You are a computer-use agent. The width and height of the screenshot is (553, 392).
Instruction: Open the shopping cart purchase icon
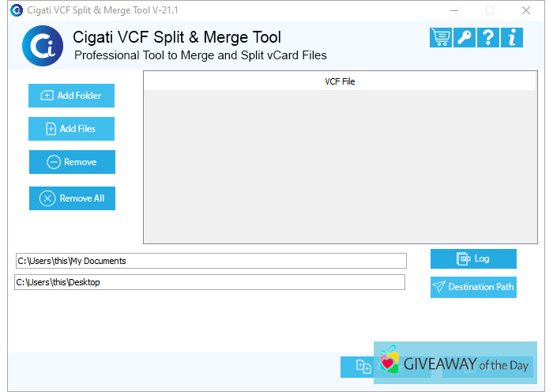coord(440,37)
